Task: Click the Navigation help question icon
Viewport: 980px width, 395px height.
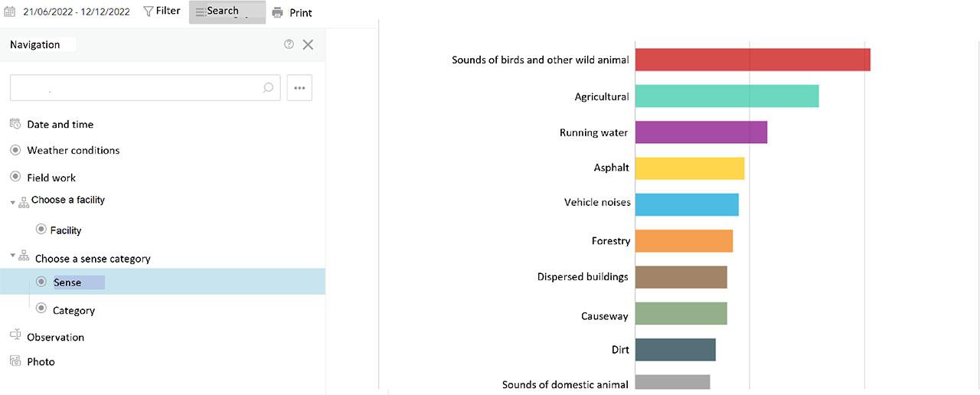Action: [x=289, y=44]
